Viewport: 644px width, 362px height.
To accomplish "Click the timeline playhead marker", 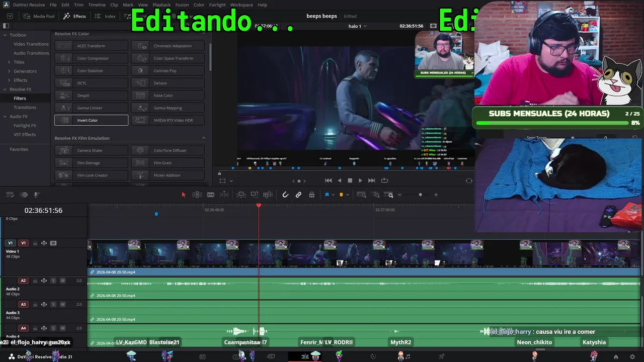I will 259,206.
